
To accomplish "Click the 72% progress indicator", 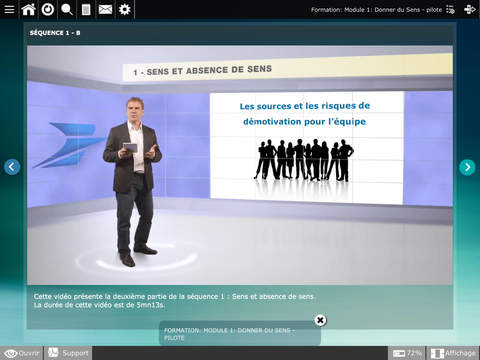I will pos(407,353).
